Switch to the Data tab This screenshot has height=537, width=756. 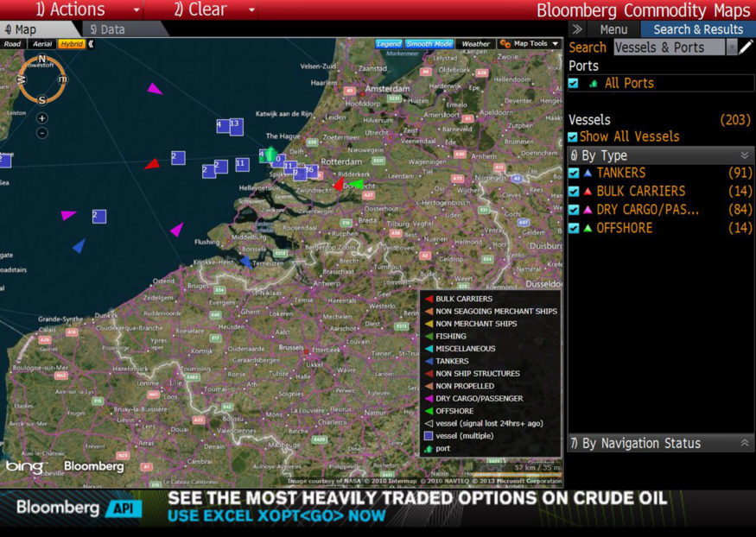click(108, 30)
